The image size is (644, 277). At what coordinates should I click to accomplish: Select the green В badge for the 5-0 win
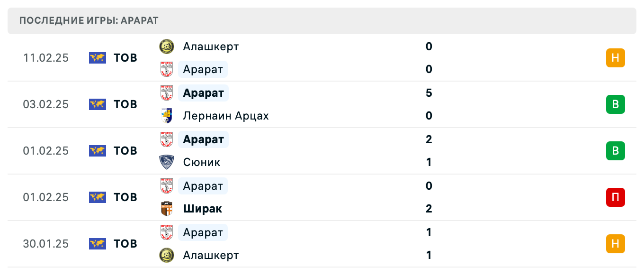coord(615,104)
